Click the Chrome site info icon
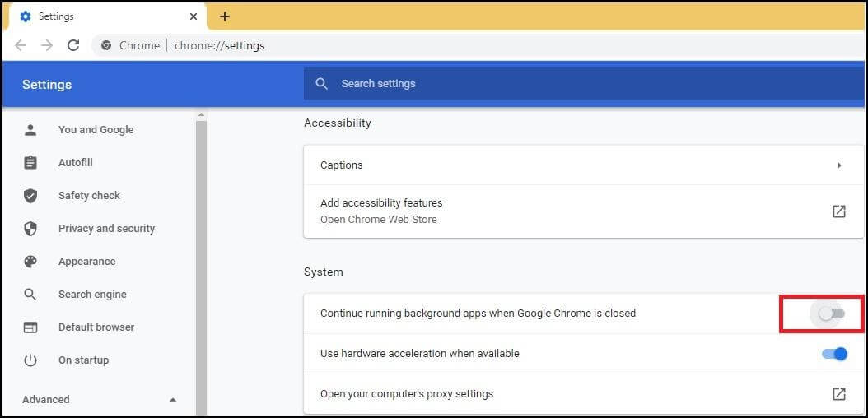 [x=106, y=46]
